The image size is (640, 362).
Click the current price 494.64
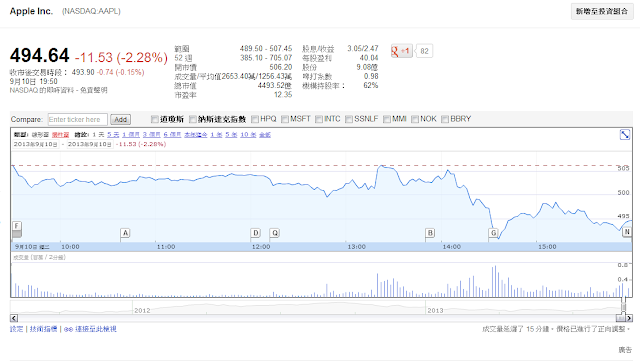click(x=40, y=56)
